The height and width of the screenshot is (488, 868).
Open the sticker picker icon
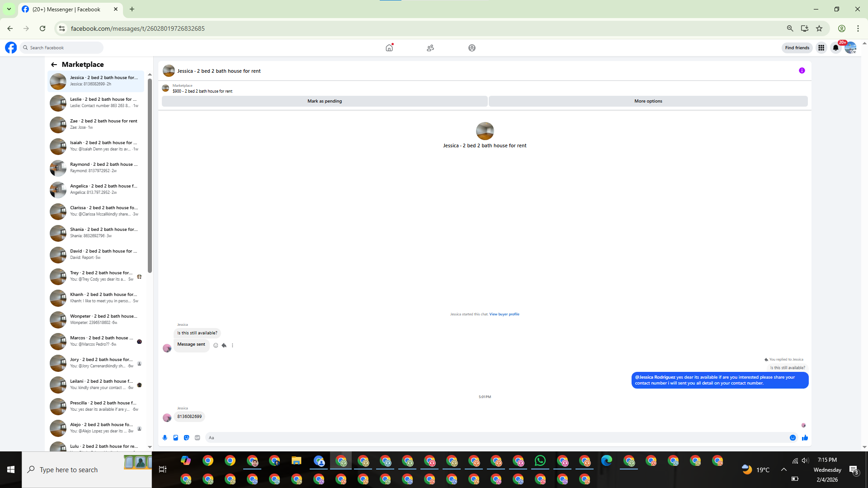click(186, 437)
